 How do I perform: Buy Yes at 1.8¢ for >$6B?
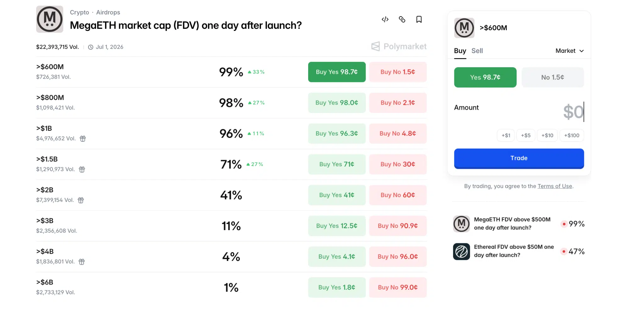(337, 288)
